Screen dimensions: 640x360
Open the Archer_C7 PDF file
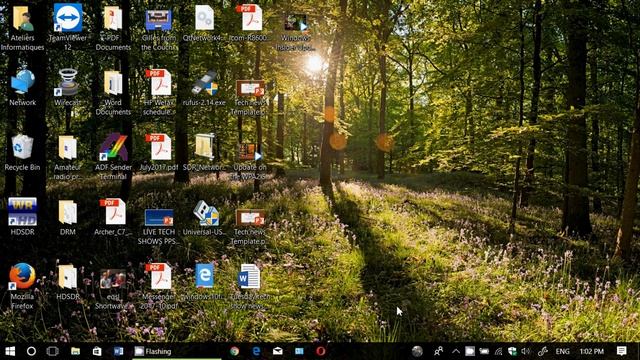(x=113, y=217)
